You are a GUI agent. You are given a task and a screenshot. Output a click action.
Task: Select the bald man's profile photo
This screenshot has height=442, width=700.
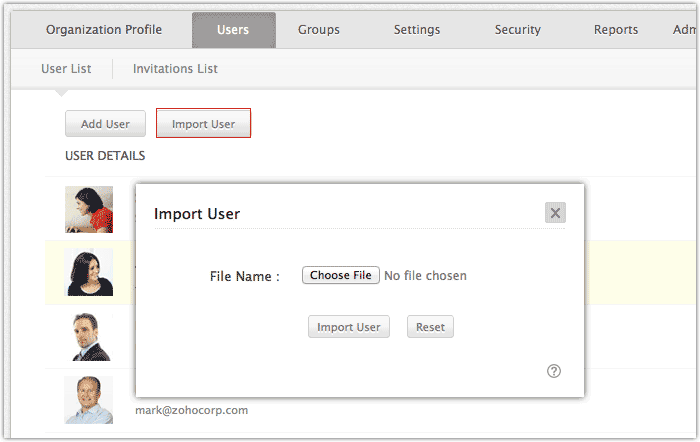pyautogui.click(x=89, y=399)
